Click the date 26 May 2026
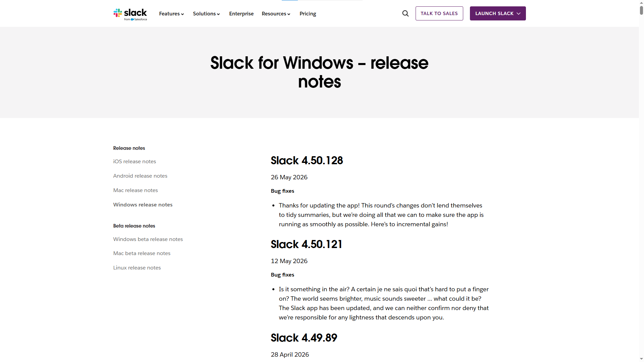This screenshot has width=644, height=362. (x=289, y=177)
